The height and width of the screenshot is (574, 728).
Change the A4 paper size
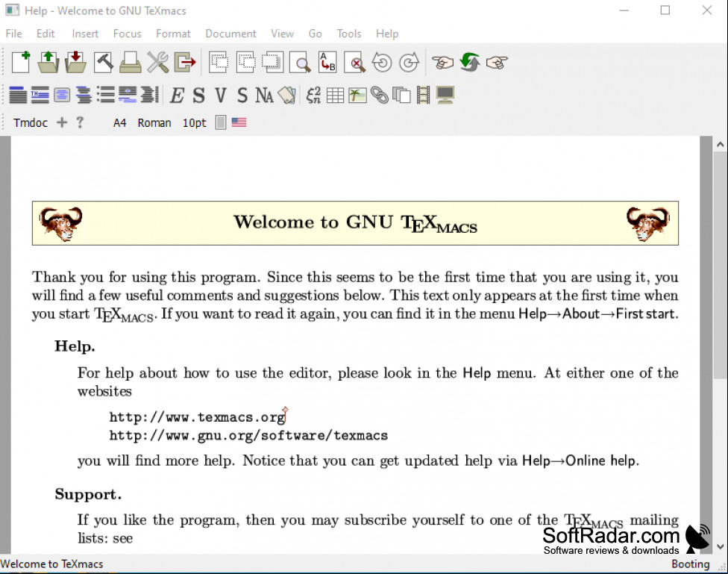pos(120,122)
